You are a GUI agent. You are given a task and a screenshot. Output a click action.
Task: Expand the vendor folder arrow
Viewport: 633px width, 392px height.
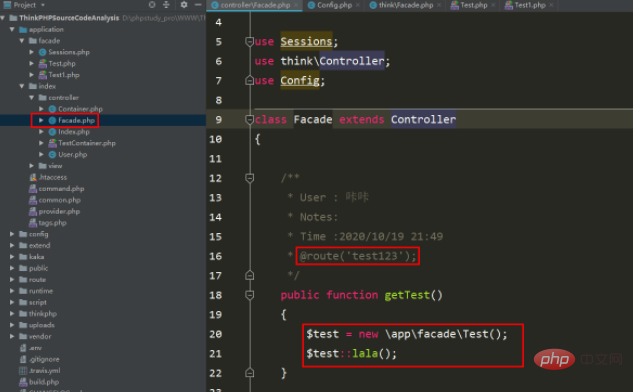pyautogui.click(x=12, y=336)
